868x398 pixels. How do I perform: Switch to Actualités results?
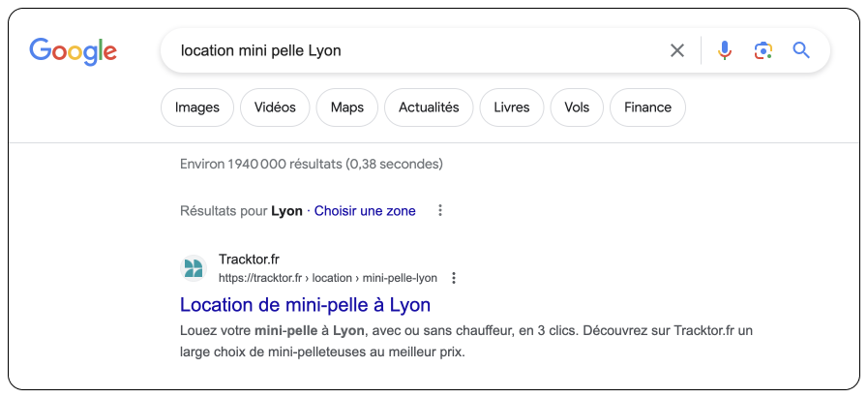coord(429,107)
